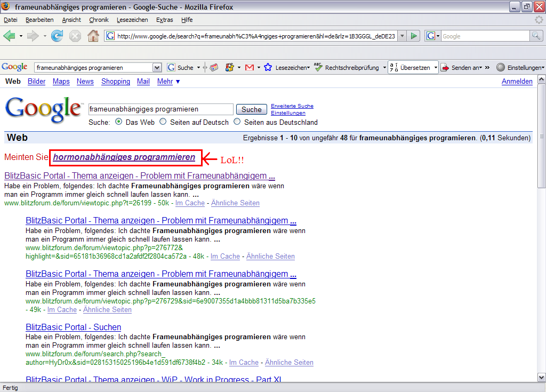Expand the 'Mehr' menu on Google
This screenshot has width=546, height=392.
168,82
